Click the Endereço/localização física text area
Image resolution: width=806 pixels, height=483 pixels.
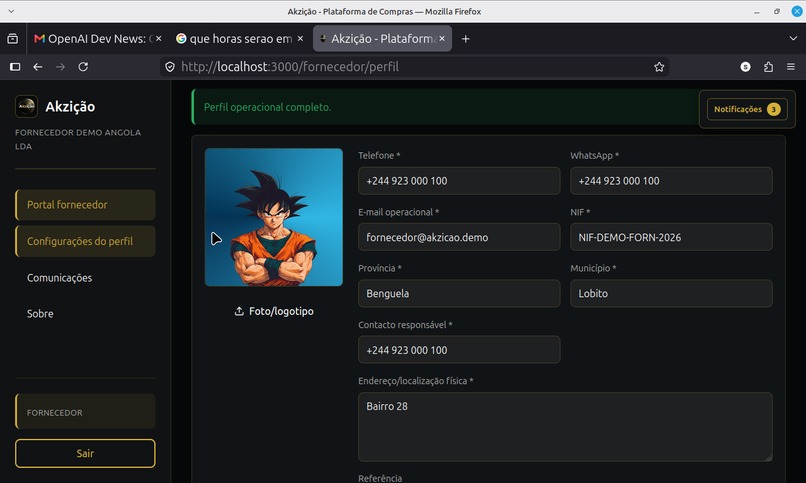[565, 427]
